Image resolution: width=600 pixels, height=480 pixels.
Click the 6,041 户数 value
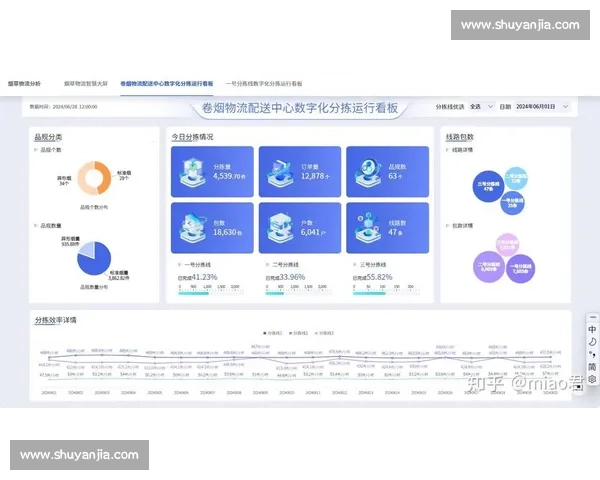tap(313, 232)
